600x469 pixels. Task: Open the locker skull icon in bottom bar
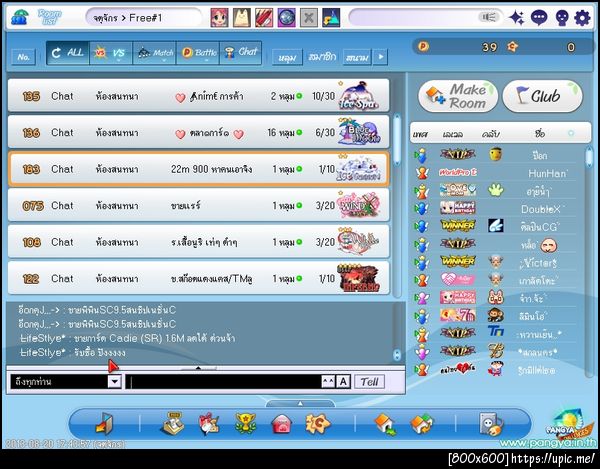coord(491,424)
